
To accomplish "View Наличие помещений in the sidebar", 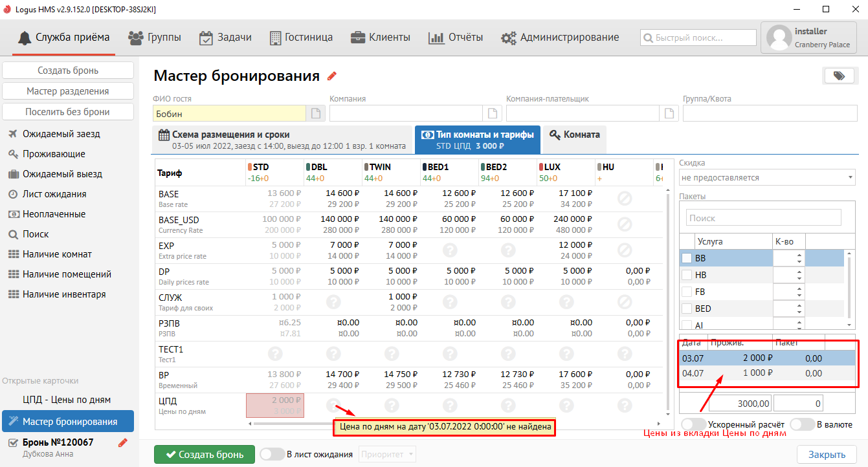I will [67, 274].
